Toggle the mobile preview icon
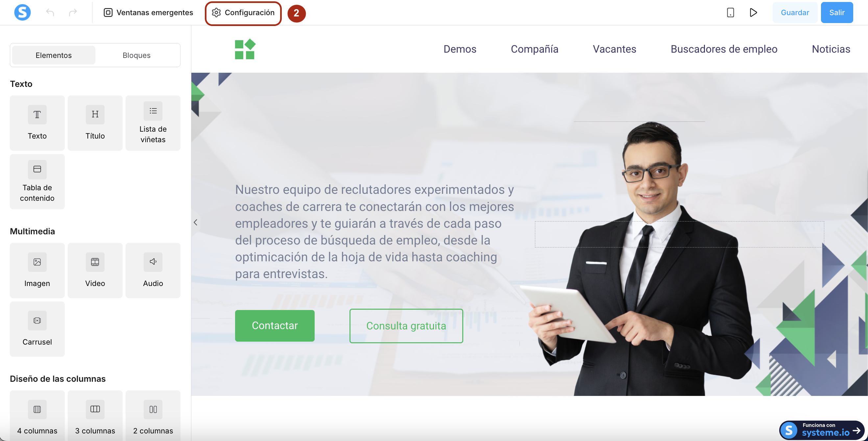Viewport: 868px width, 441px height. [x=730, y=13]
